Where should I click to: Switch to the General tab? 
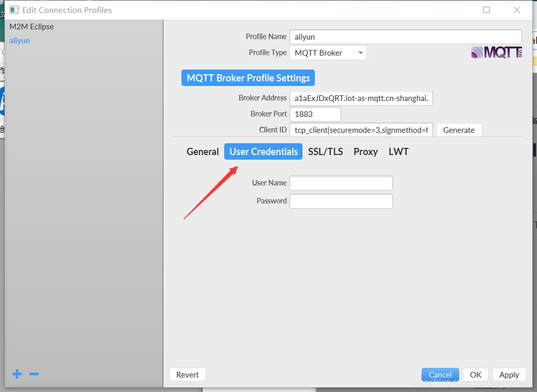[203, 151]
